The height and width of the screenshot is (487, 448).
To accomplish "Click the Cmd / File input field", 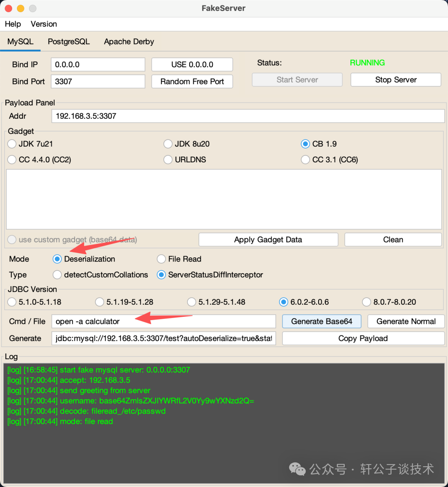I will 163,321.
